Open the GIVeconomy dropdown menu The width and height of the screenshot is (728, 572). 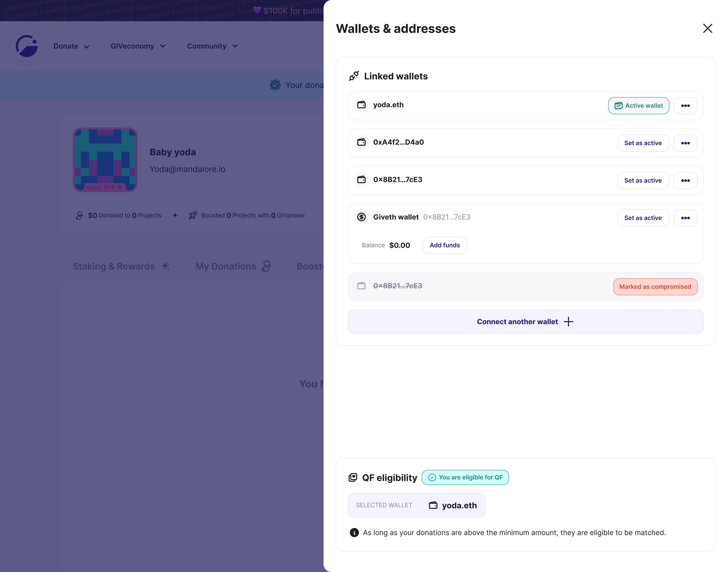138,46
